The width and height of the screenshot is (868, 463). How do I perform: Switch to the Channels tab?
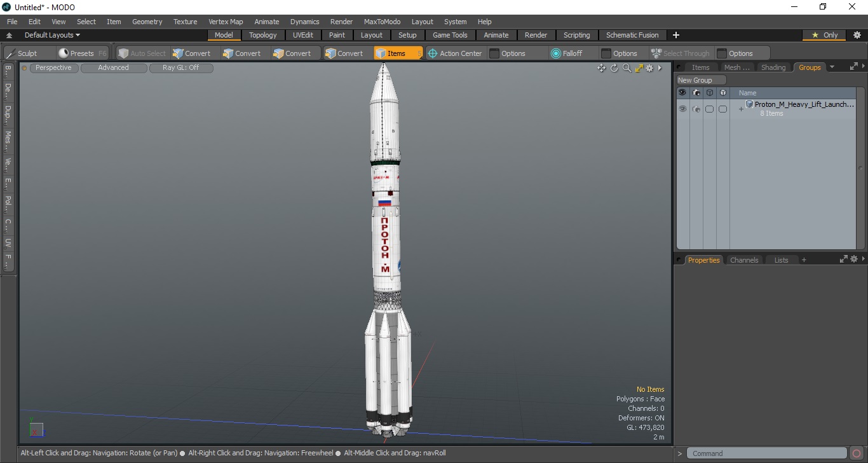tap(743, 260)
